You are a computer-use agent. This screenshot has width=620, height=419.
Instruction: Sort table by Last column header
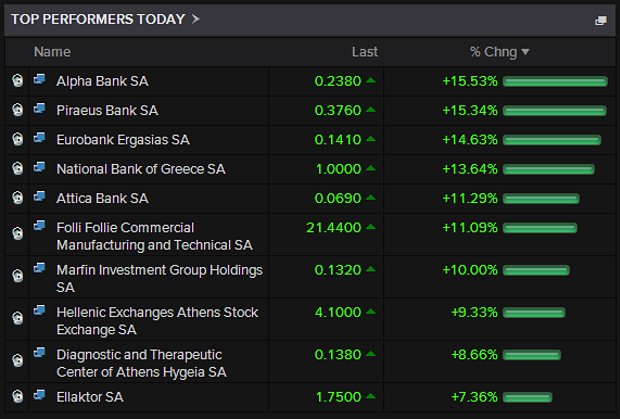365,52
